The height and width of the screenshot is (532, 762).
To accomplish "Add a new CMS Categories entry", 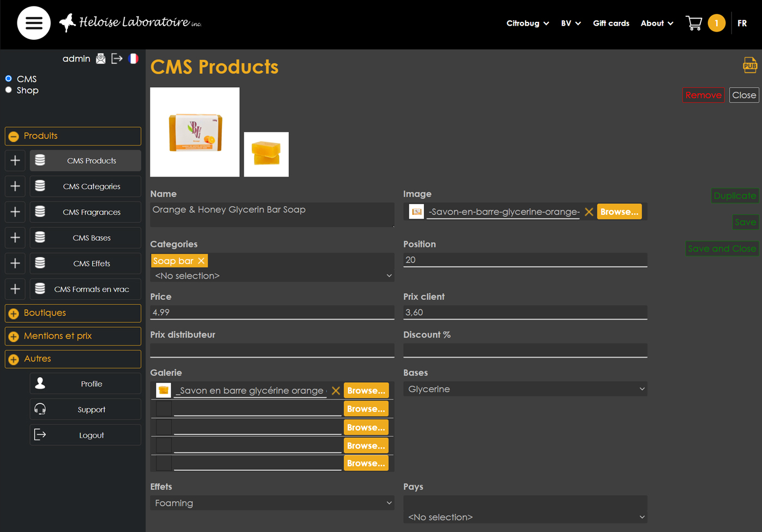I will click(15, 186).
